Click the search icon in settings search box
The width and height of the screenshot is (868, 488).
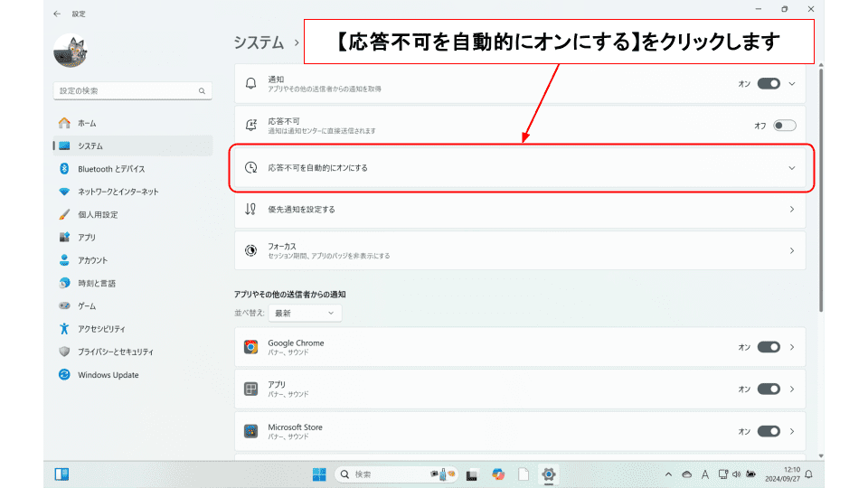[x=203, y=91]
